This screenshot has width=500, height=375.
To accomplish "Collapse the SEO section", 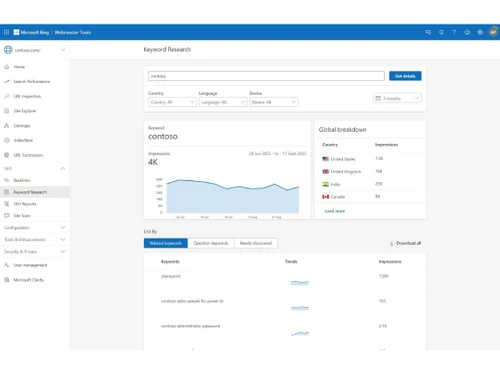I will (x=63, y=168).
